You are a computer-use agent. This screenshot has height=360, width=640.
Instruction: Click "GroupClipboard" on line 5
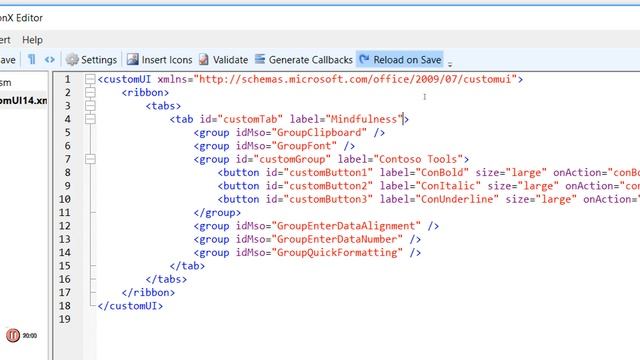319,133
